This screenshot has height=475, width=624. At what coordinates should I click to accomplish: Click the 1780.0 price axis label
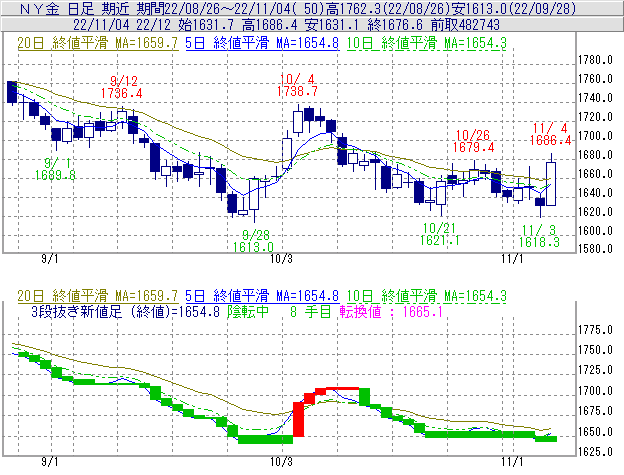[595, 60]
